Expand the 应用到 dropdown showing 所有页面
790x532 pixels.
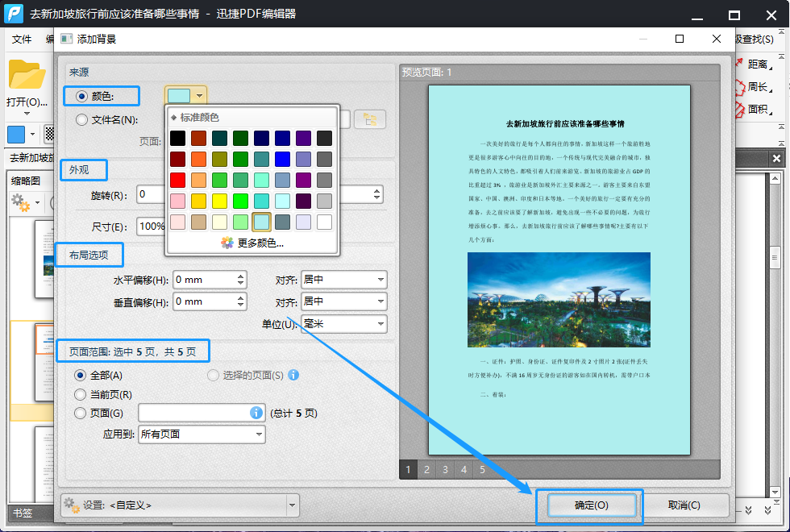[x=201, y=434]
